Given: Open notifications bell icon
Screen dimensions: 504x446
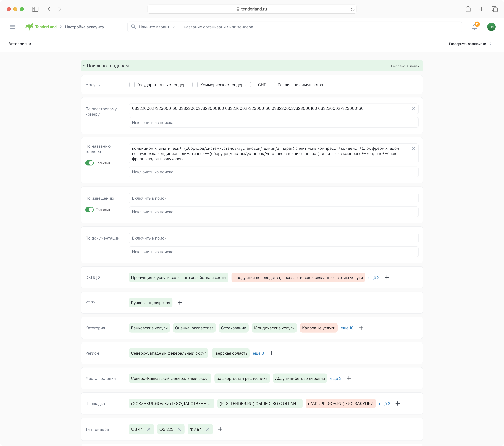Looking at the screenshot, I should coord(474,27).
